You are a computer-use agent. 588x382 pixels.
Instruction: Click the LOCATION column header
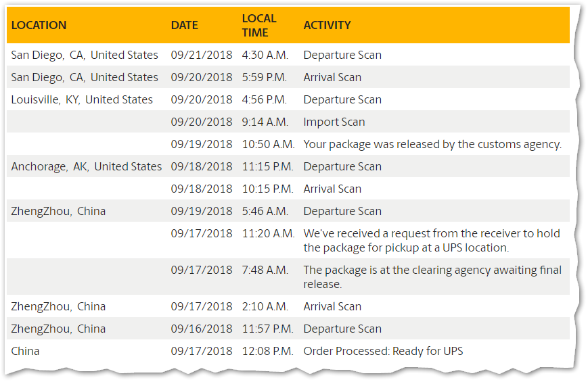[x=39, y=25]
